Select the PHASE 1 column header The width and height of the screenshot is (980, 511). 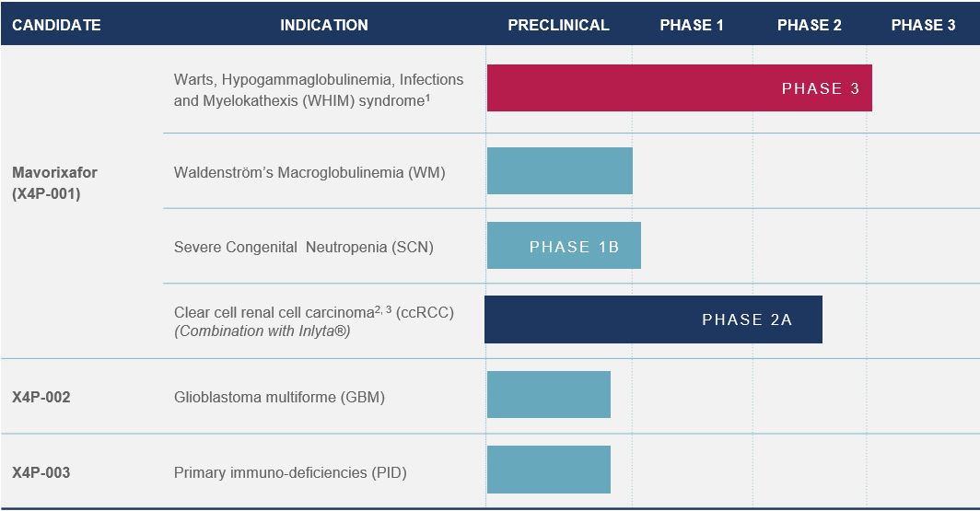tap(691, 25)
